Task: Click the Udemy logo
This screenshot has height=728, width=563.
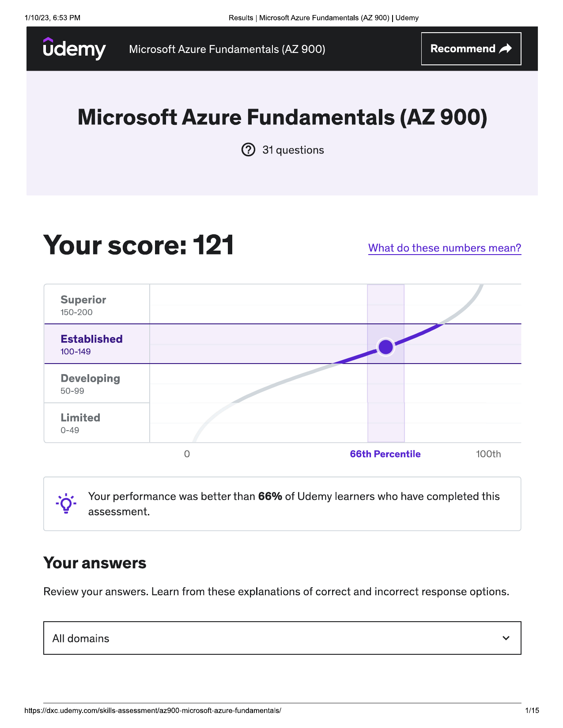Action: 74,49
